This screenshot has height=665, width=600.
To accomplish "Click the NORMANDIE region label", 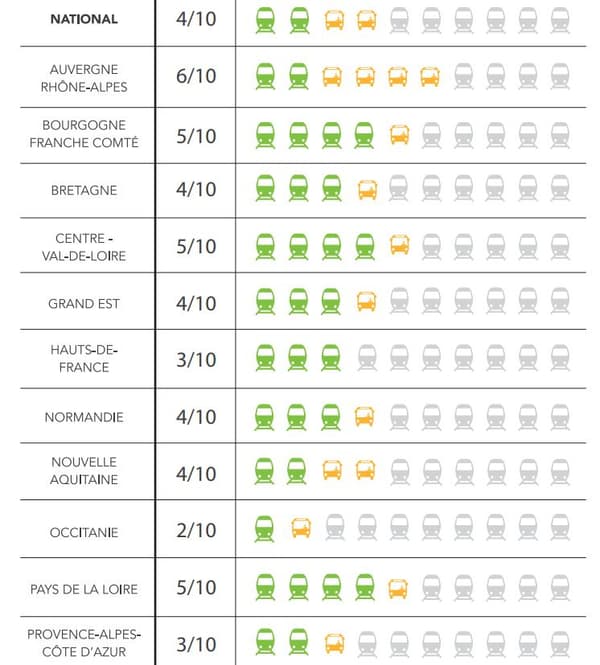I will point(84,417).
